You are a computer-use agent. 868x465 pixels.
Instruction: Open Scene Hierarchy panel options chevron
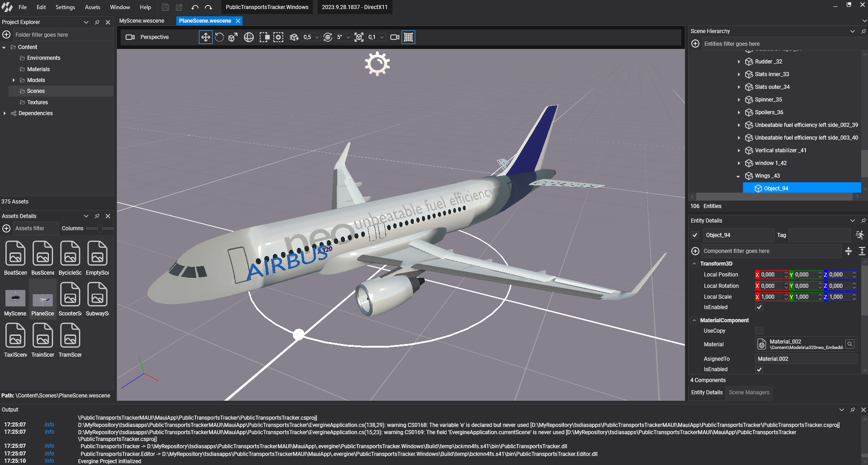[x=852, y=31]
